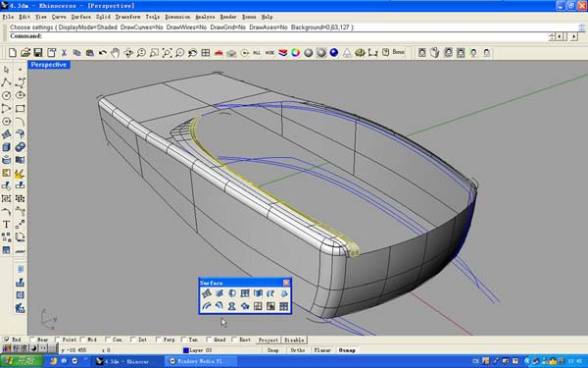Click the Undo arrow icon
The height and width of the screenshot is (368, 588).
[102, 53]
